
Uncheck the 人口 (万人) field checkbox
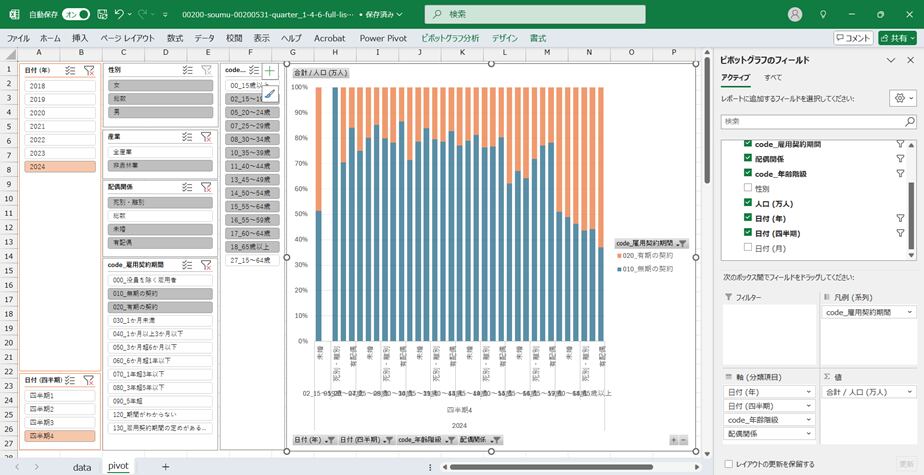[748, 203]
